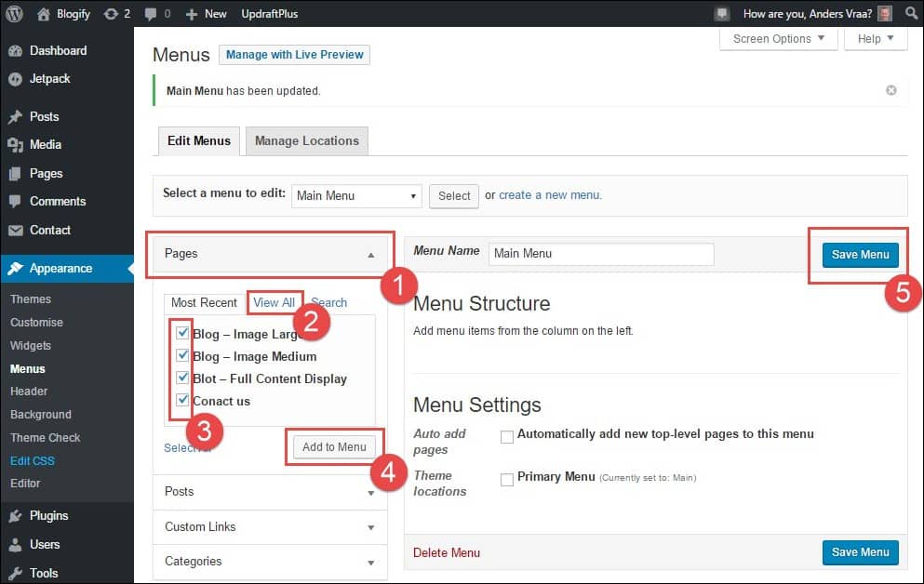Click the search magnifier icon in admin bar
This screenshot has width=924, height=584.
click(910, 14)
